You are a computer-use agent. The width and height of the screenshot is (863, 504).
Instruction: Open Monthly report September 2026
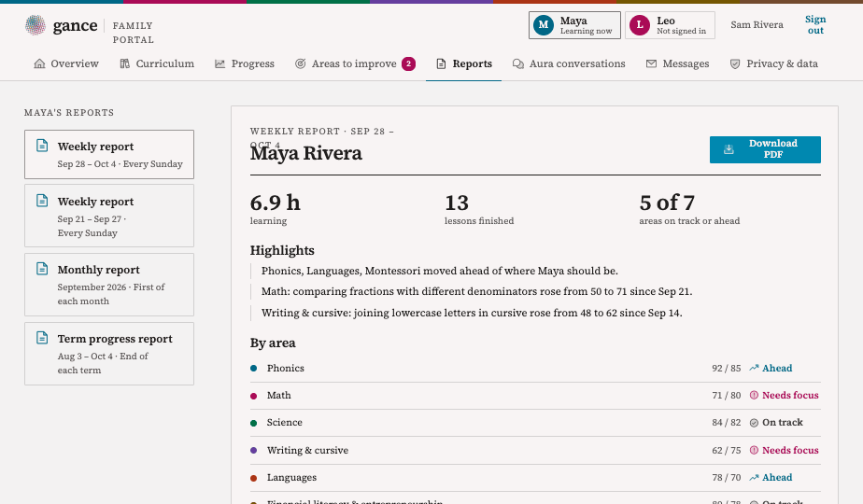pos(109,285)
